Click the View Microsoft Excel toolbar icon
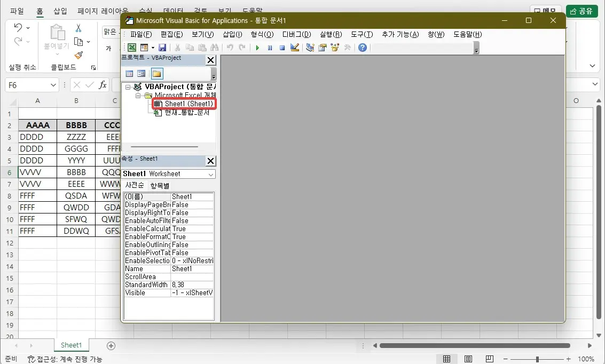This screenshot has height=364, width=605. point(132,48)
